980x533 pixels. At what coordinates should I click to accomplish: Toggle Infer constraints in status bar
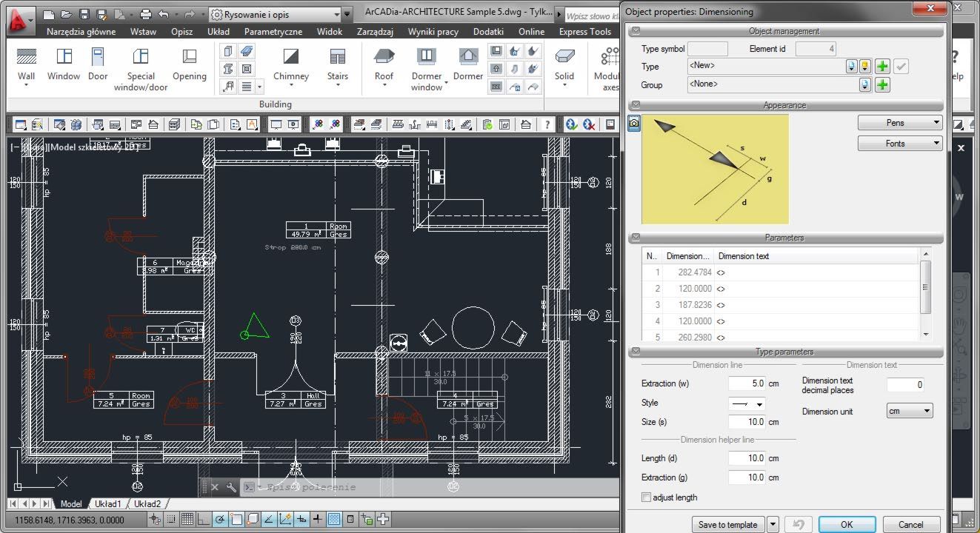click(x=155, y=520)
